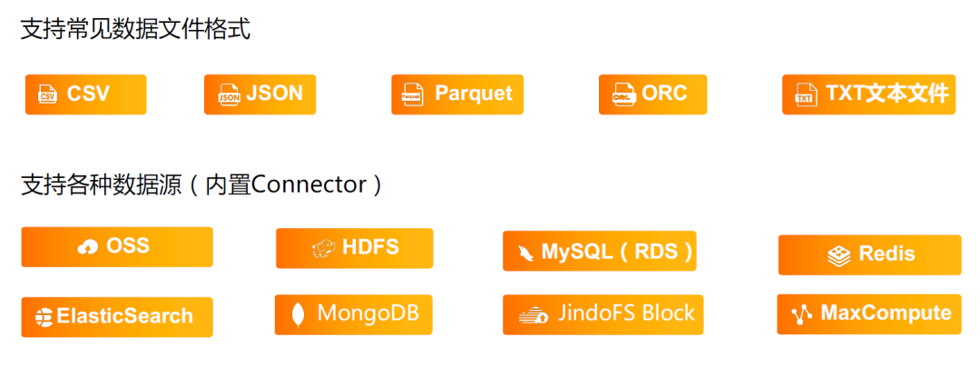Click the Redis stack icon
980x367 pixels.
[x=838, y=254]
